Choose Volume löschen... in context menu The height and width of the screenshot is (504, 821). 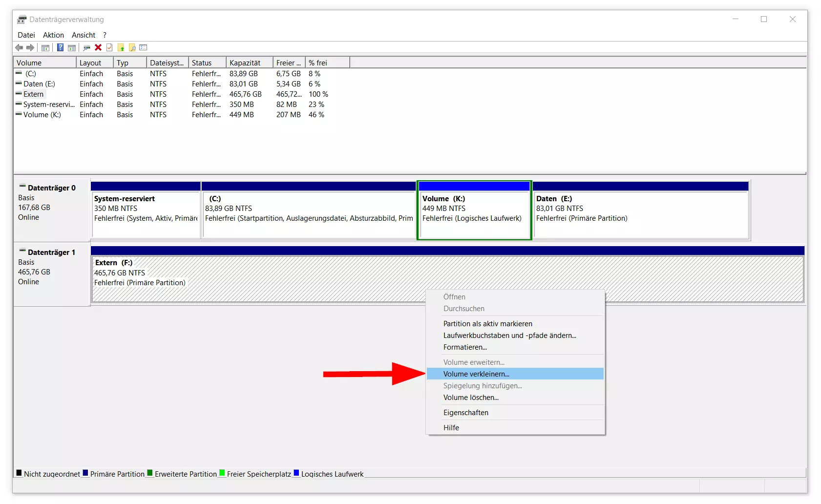tap(515, 398)
